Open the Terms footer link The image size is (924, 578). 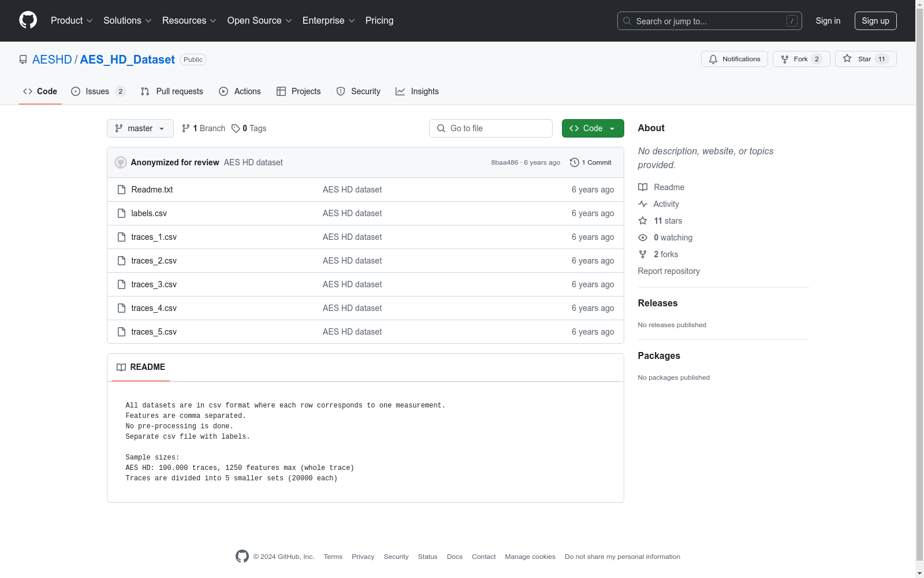[x=333, y=557]
